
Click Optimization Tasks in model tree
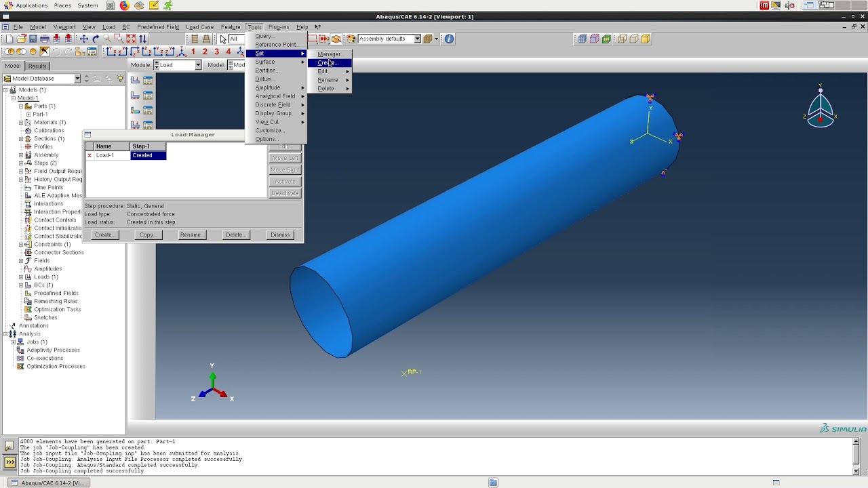pos(58,309)
